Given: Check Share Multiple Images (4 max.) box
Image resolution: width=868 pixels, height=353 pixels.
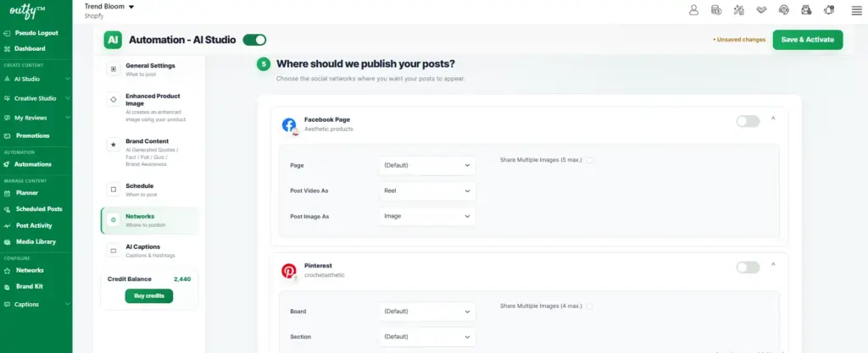Looking at the screenshot, I should click(x=589, y=306).
